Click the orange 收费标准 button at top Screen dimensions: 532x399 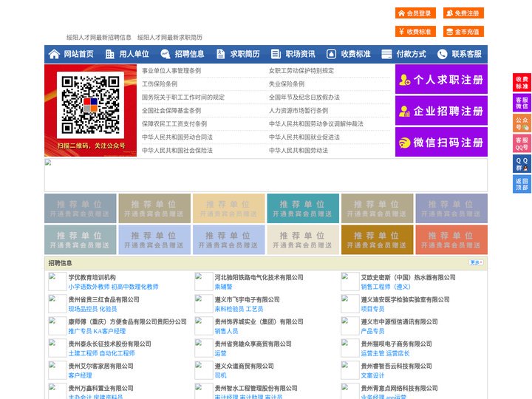415,32
